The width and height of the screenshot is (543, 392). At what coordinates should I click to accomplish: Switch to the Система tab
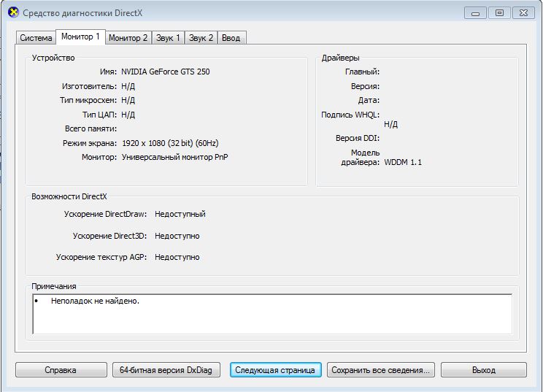(36, 38)
